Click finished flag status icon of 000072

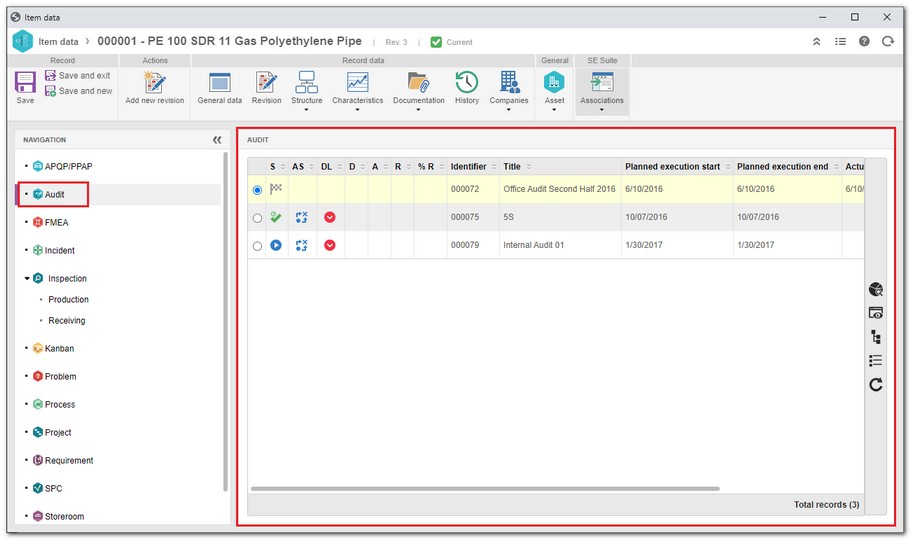[276, 189]
